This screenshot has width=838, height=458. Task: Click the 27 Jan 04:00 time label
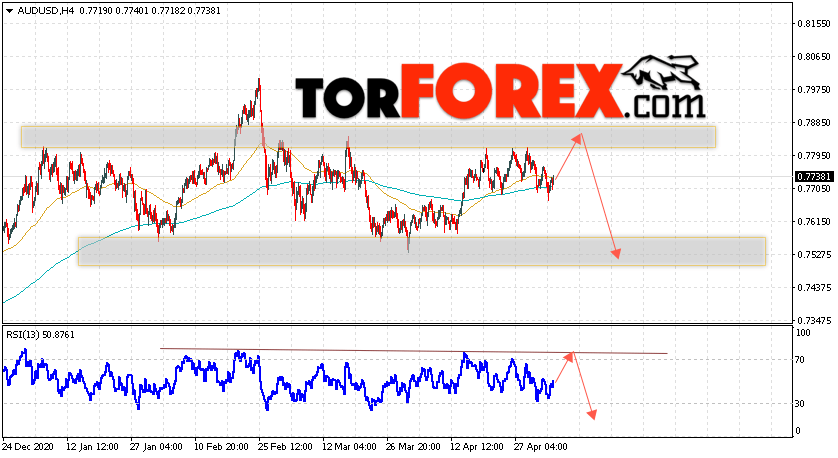pos(156,447)
